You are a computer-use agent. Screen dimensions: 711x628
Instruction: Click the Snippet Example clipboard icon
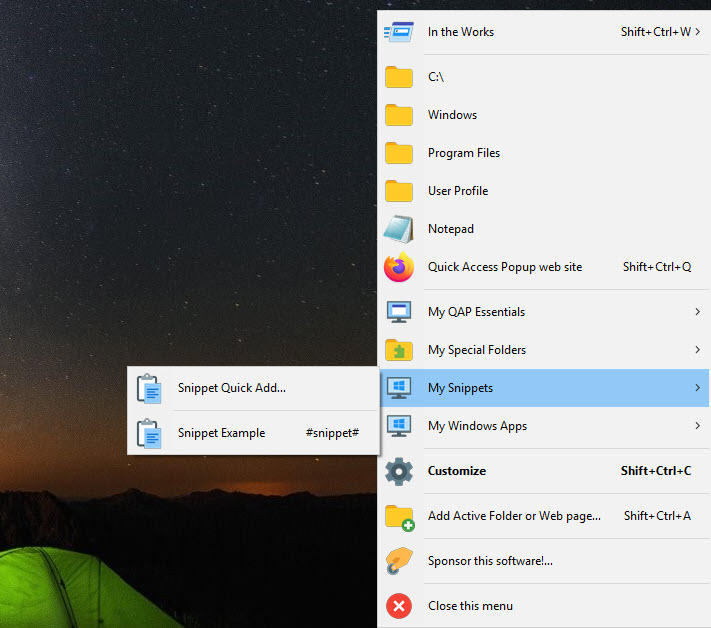coord(149,433)
